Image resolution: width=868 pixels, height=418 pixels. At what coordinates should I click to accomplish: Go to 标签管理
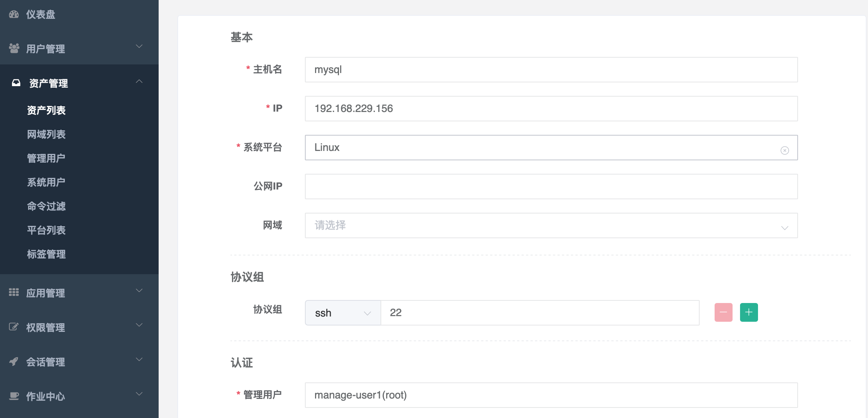coord(46,254)
